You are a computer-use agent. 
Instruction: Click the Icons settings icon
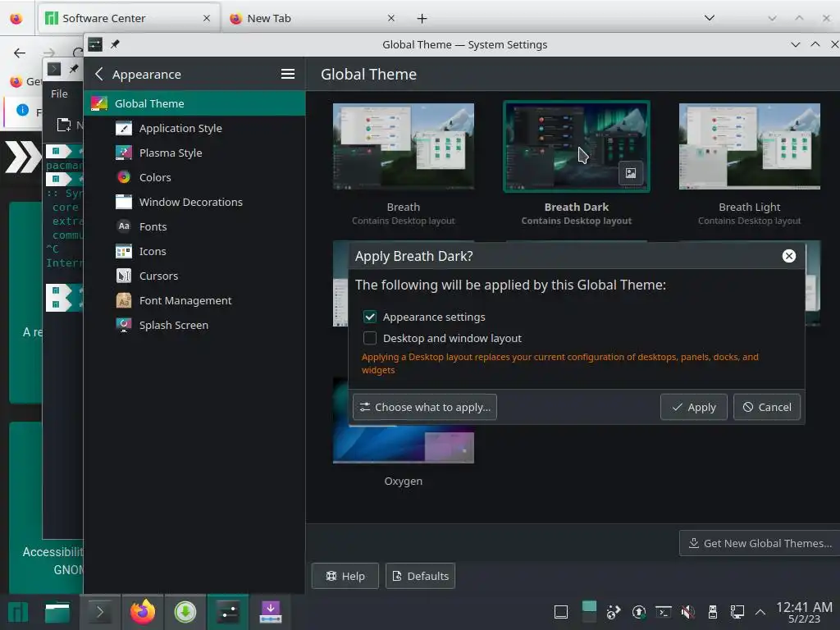pos(124,251)
